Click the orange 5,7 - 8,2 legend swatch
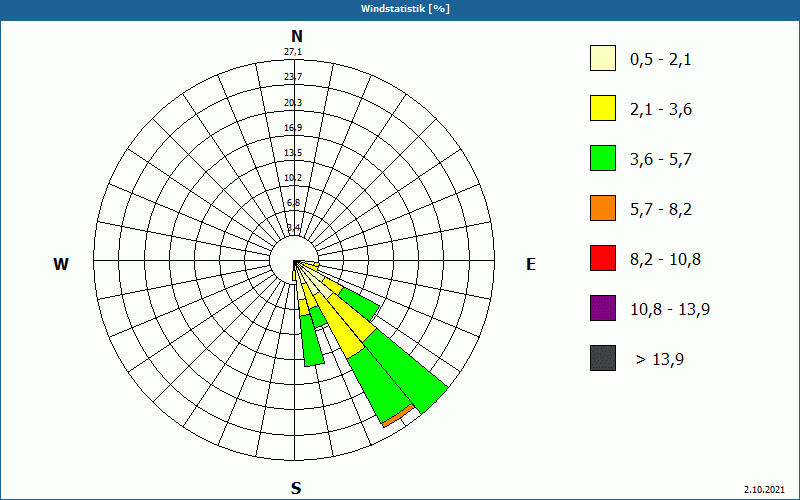Viewport: 800px width, 500px height. [603, 208]
